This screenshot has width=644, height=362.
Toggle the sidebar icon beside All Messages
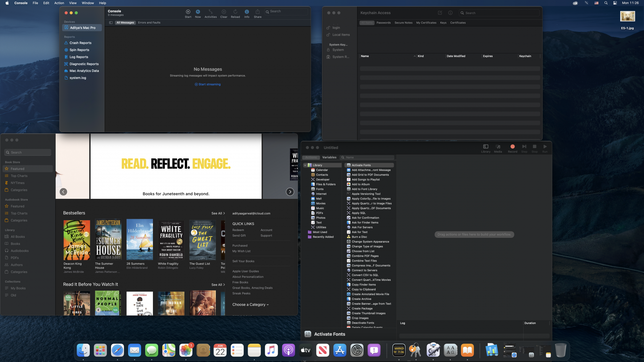(111, 23)
